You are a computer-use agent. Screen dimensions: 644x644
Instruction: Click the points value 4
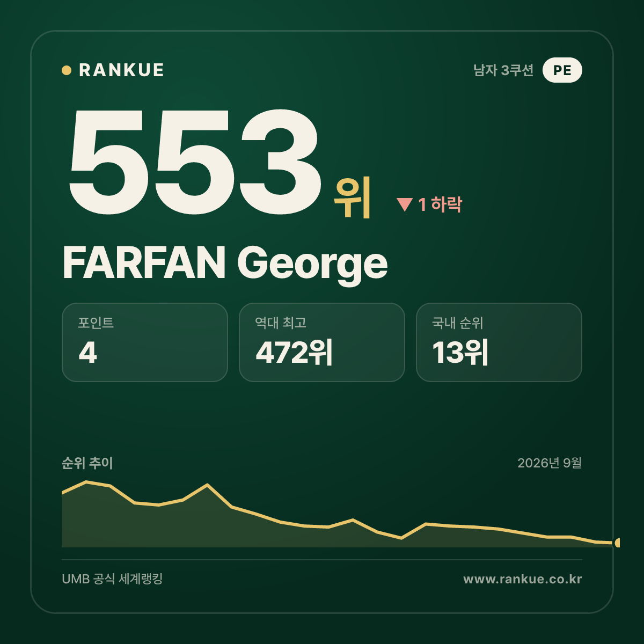[x=88, y=353]
